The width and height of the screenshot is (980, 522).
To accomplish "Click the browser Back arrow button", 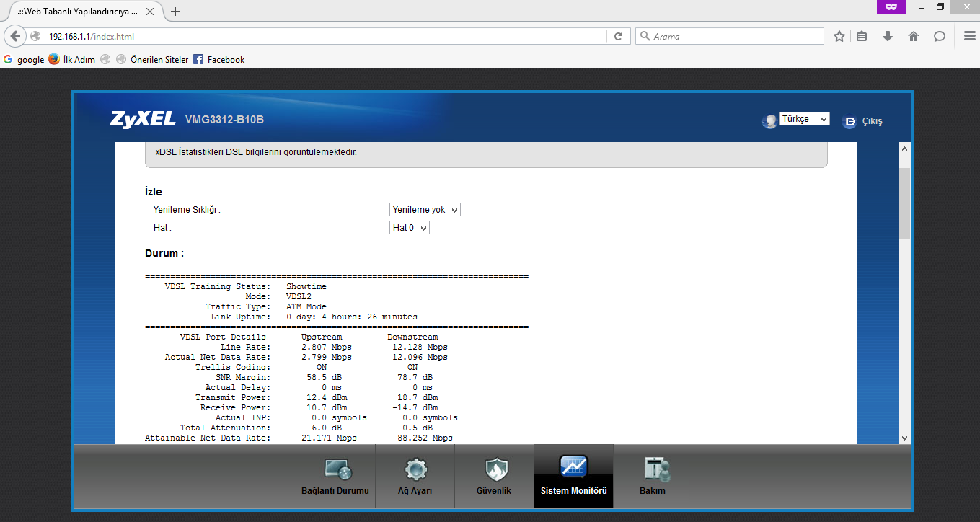I will pos(15,36).
